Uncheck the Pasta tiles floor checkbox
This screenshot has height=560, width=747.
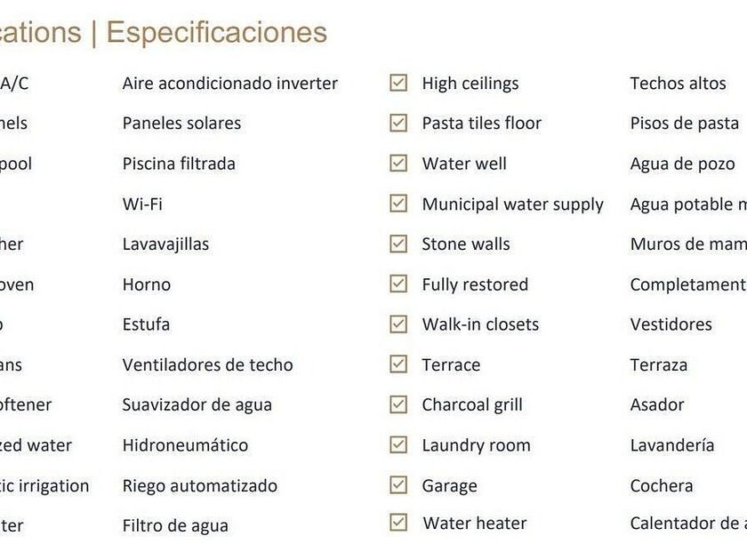(x=398, y=123)
